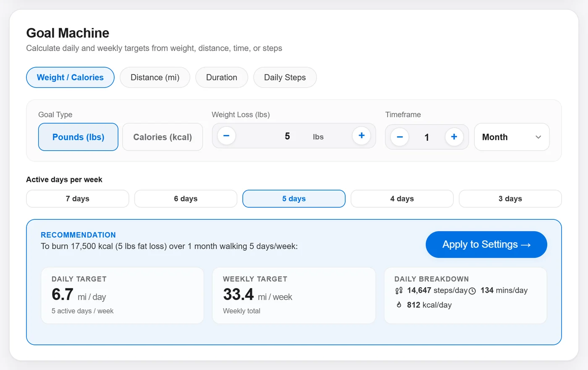This screenshot has width=588, height=370.
Task: Click the 812 kcal/day value
Action: click(429, 305)
